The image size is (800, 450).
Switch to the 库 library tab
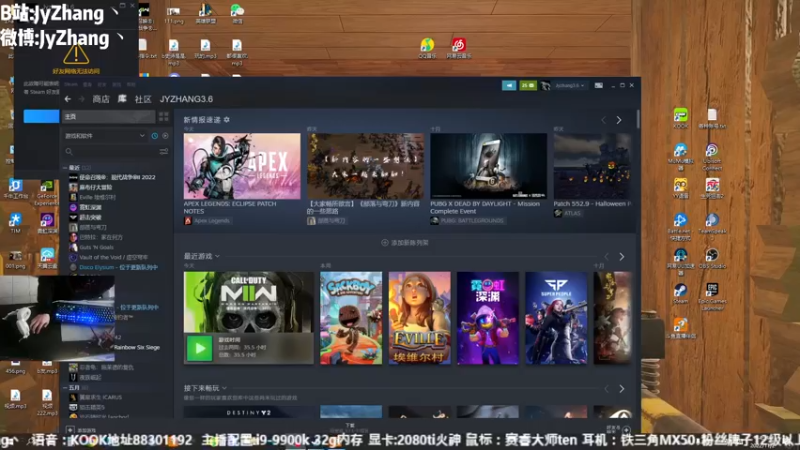click(x=122, y=98)
